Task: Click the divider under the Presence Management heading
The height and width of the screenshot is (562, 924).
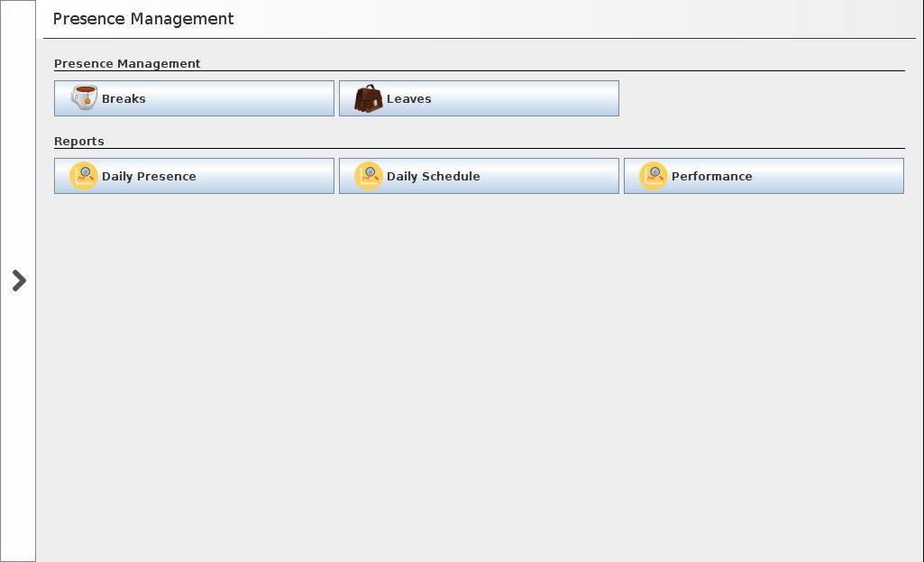Action: (x=479, y=70)
